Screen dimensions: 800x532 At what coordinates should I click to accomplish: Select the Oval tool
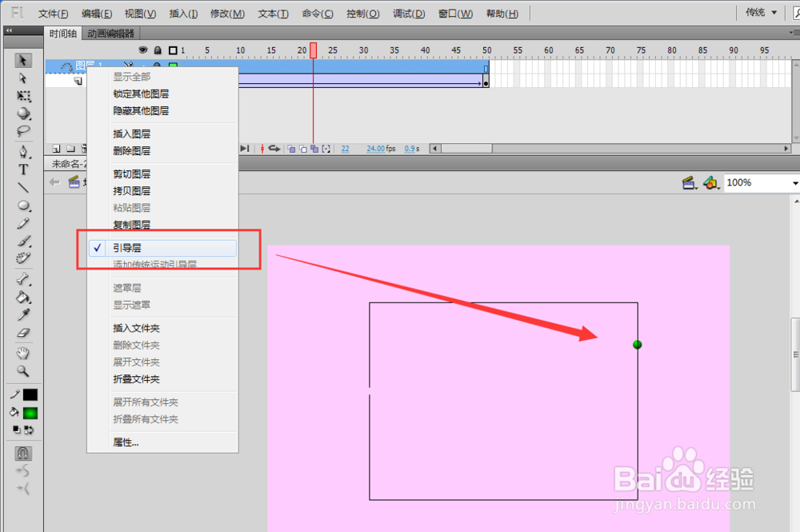click(x=23, y=206)
